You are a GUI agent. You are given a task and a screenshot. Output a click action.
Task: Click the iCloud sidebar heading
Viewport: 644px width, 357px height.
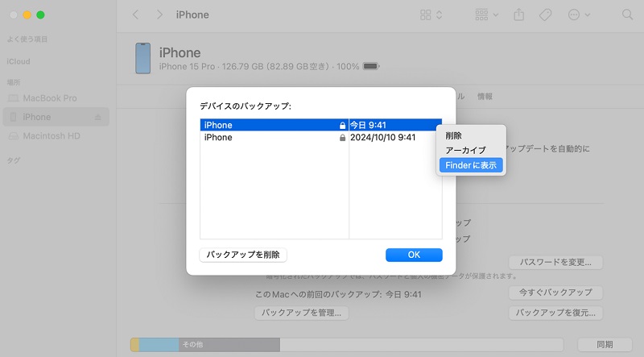tap(19, 62)
